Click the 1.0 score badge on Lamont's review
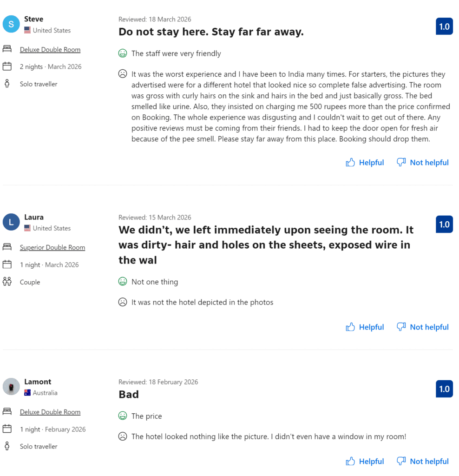 (444, 389)
